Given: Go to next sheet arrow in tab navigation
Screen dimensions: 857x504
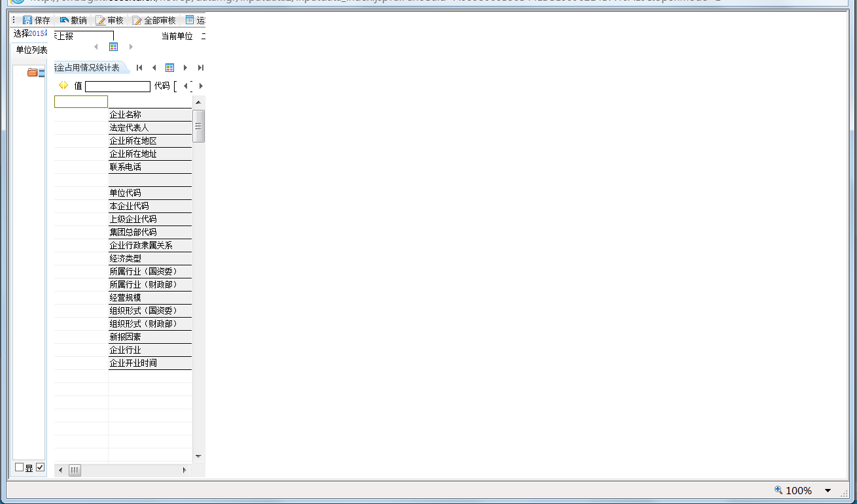Looking at the screenshot, I should point(185,67).
